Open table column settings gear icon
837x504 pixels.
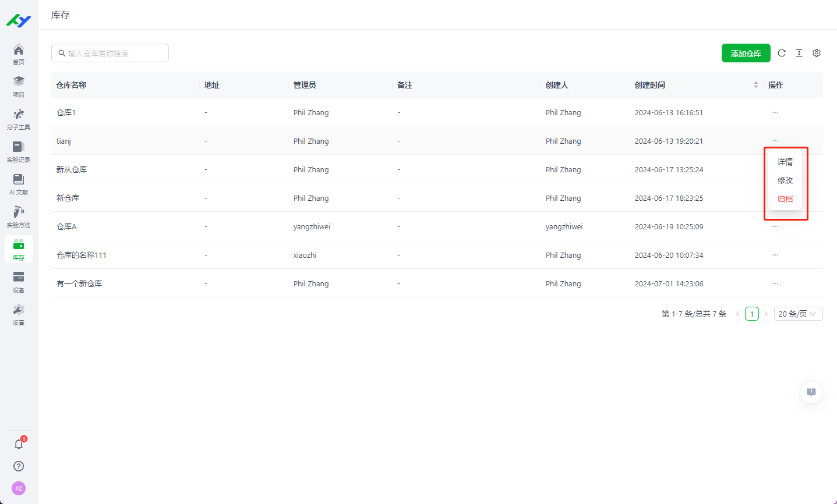click(817, 53)
